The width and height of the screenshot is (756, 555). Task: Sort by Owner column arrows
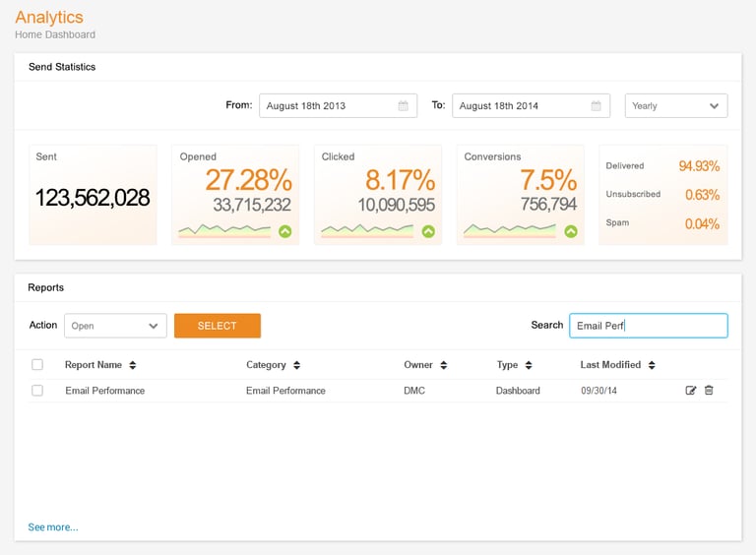[444, 365]
